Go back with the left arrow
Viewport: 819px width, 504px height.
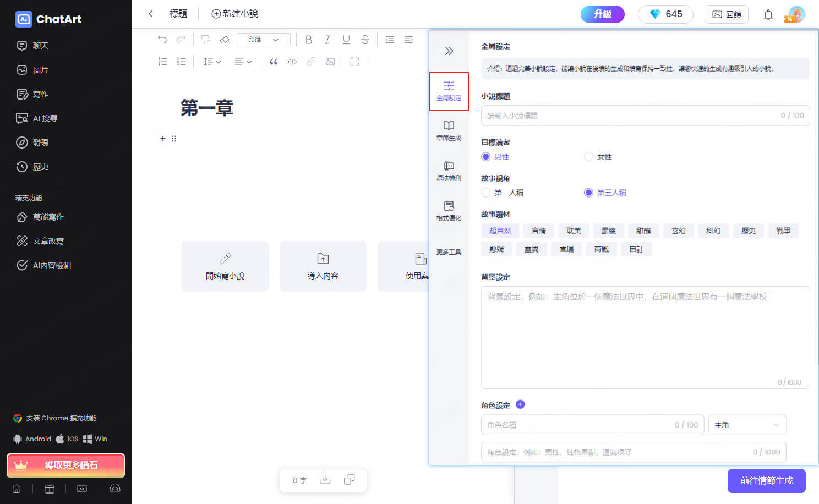point(151,14)
